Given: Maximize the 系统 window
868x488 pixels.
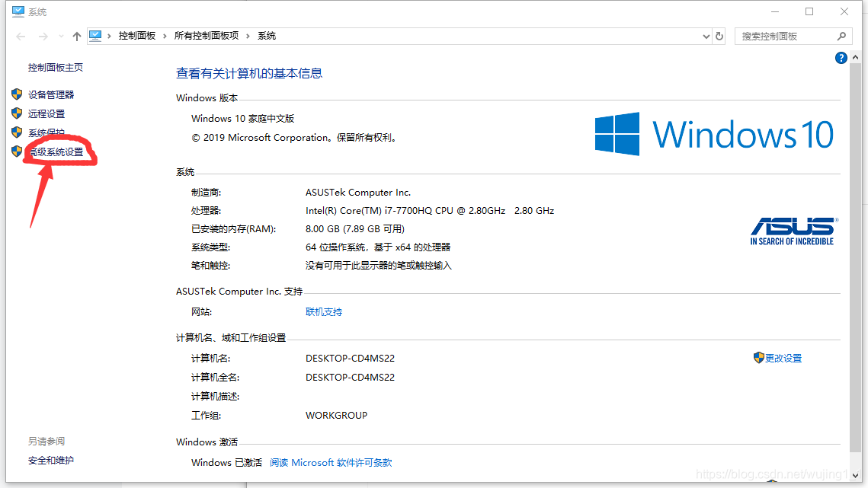Looking at the screenshot, I should pos(809,11).
